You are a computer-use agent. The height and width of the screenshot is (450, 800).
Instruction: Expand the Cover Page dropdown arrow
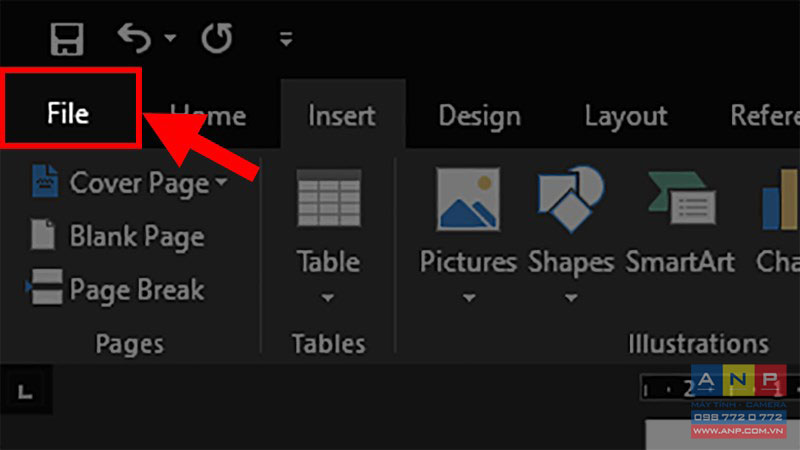(x=221, y=181)
